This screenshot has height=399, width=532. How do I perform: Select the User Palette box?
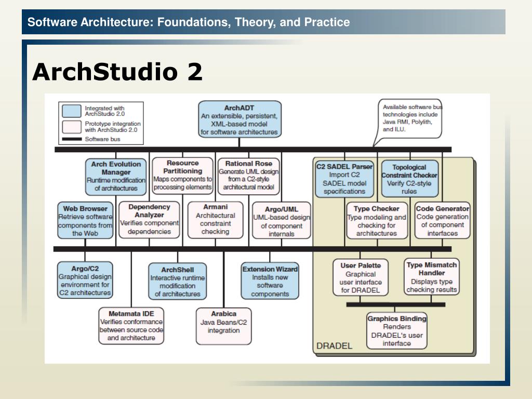tap(361, 277)
